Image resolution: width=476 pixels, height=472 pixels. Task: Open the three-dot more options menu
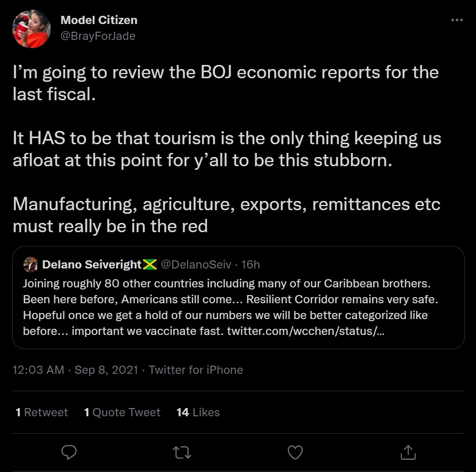457,20
